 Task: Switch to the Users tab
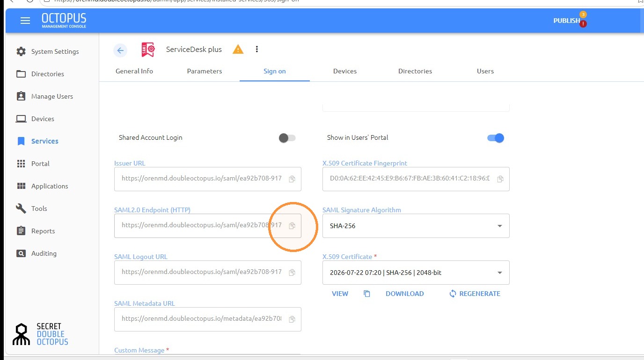(x=485, y=71)
